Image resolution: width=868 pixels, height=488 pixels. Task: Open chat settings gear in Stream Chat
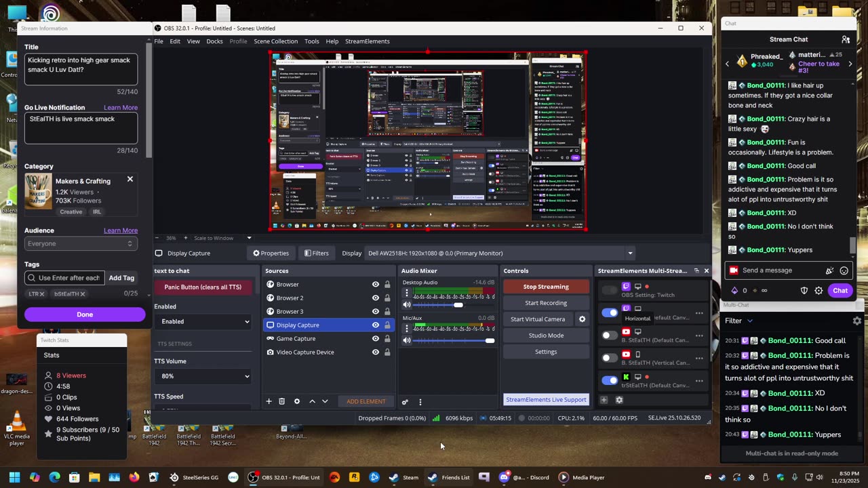tap(818, 291)
